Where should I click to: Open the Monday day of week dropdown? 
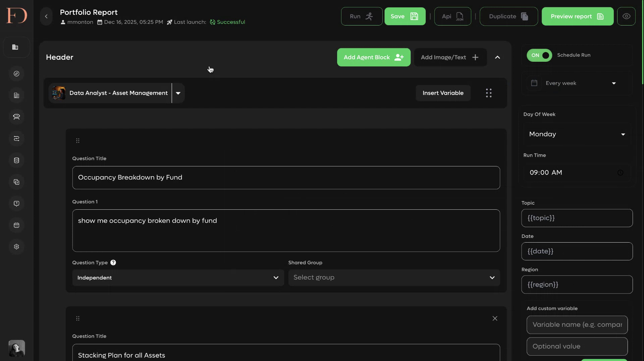(x=577, y=134)
